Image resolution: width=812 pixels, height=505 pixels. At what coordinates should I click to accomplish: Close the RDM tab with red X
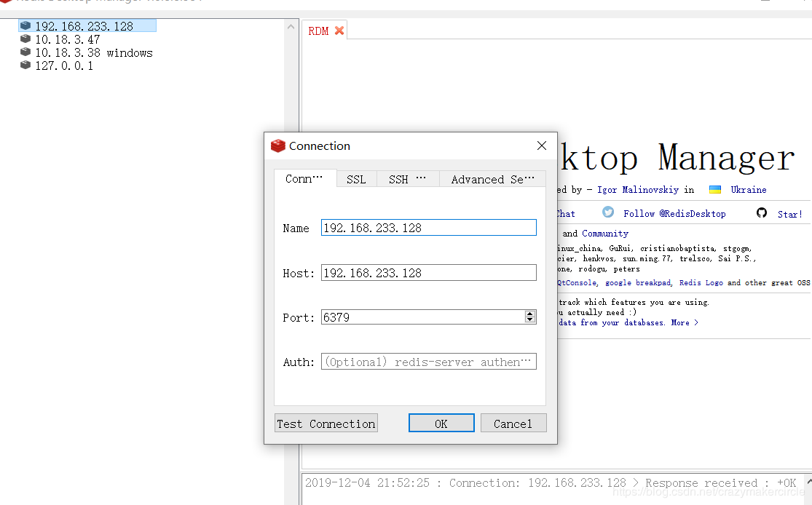click(x=339, y=31)
